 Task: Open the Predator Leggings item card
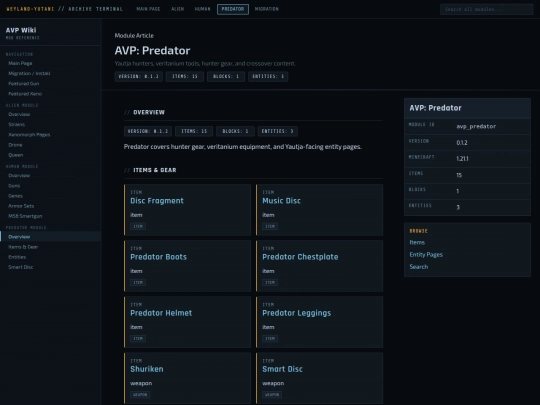coord(320,322)
